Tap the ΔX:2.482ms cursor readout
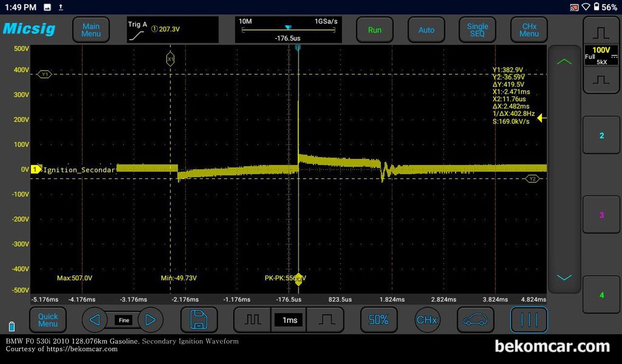This screenshot has width=622, height=364. pyautogui.click(x=511, y=106)
